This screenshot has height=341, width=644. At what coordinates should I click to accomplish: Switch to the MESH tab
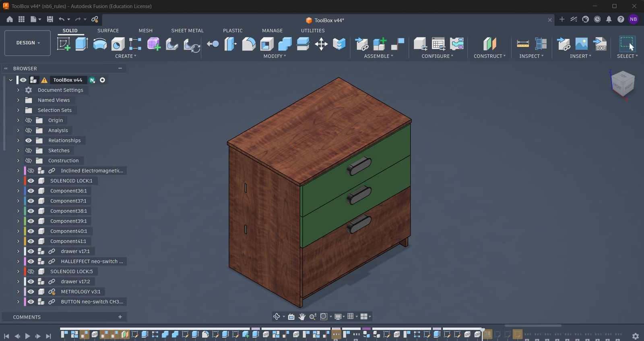pyautogui.click(x=145, y=31)
